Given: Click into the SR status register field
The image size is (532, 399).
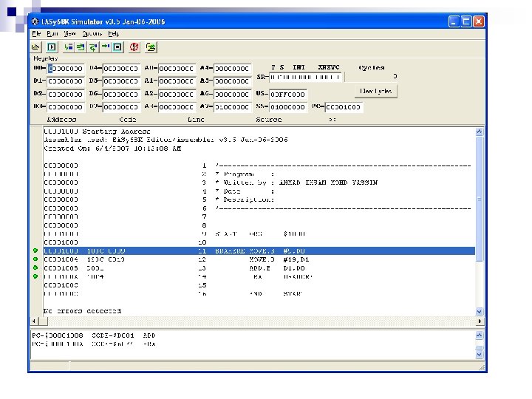Looking at the screenshot, I should [307, 78].
